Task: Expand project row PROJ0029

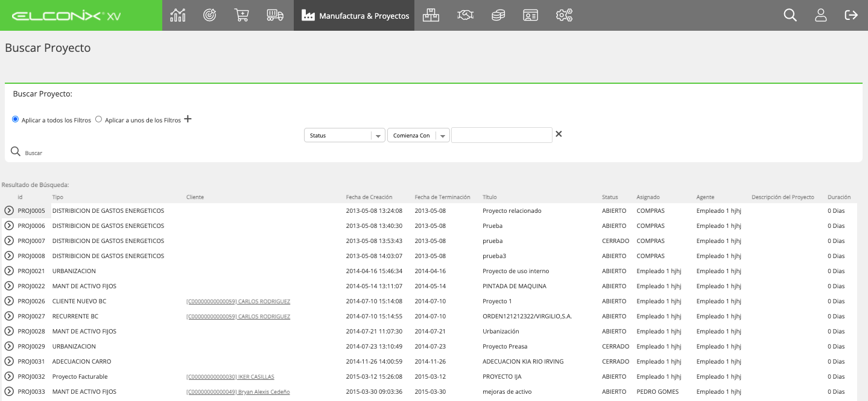Action: (9, 346)
